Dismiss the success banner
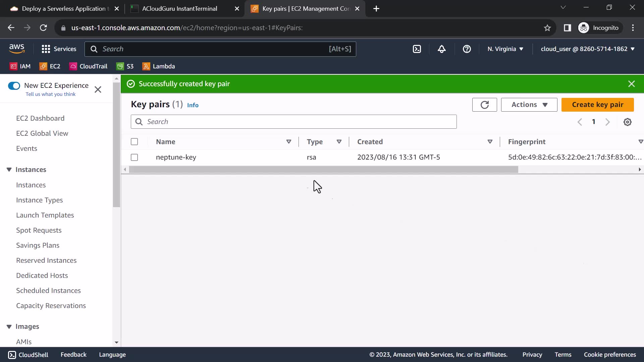Screen dimensions: 644x362 [x=631, y=84]
